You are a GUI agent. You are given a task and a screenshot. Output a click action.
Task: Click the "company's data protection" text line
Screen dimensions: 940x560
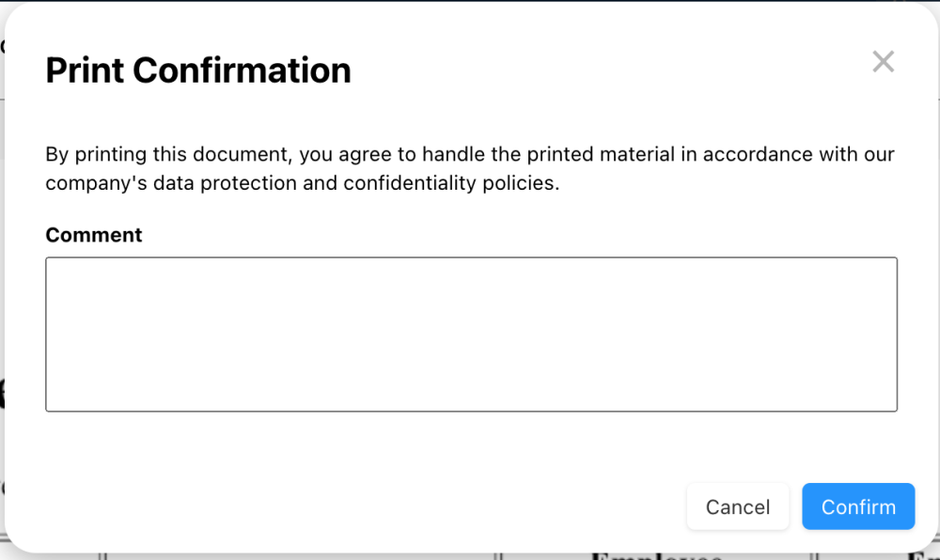coord(302,183)
